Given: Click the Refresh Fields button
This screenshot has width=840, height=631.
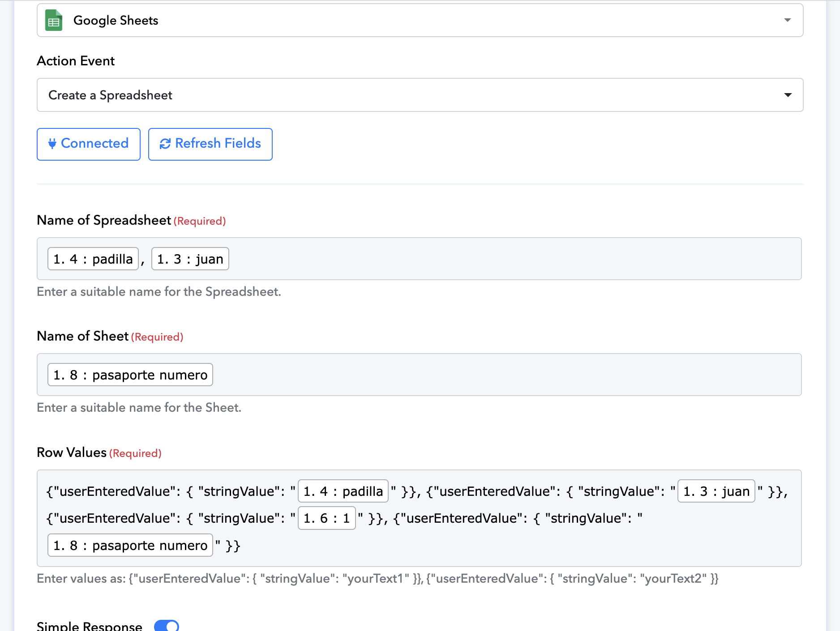Looking at the screenshot, I should point(210,144).
